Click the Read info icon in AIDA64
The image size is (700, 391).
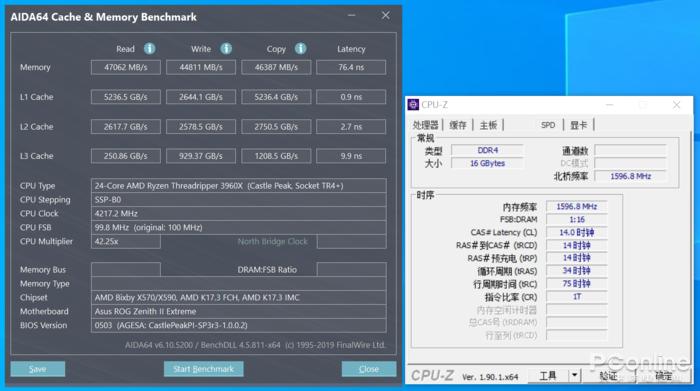[x=150, y=48]
